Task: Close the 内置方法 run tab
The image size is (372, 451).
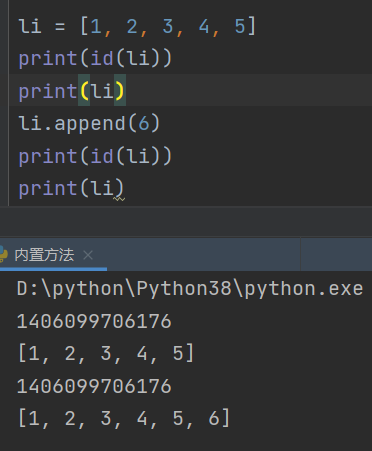Action: click(x=88, y=255)
